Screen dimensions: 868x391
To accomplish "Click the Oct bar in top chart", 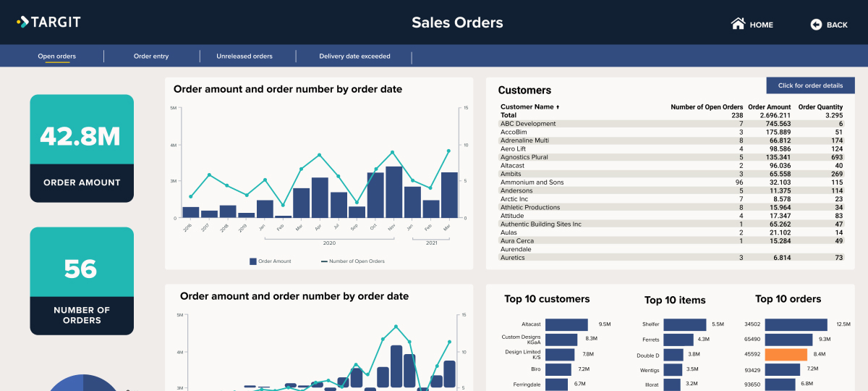I will click(x=375, y=195).
